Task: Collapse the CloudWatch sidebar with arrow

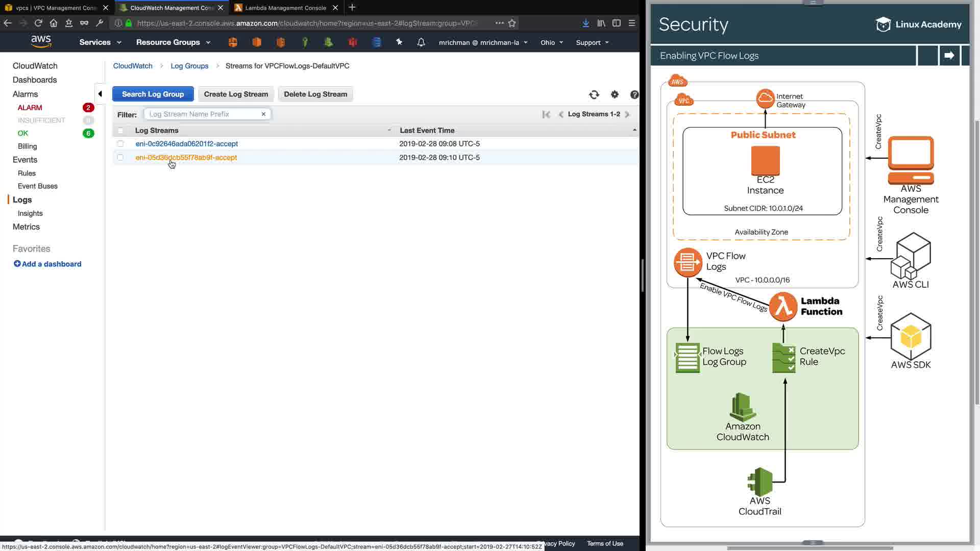Action: click(100, 94)
